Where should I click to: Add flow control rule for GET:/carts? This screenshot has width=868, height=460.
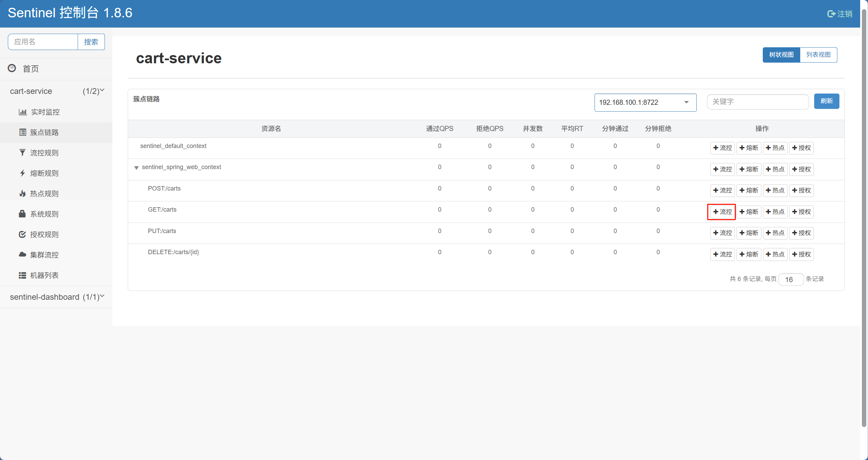tap(722, 212)
